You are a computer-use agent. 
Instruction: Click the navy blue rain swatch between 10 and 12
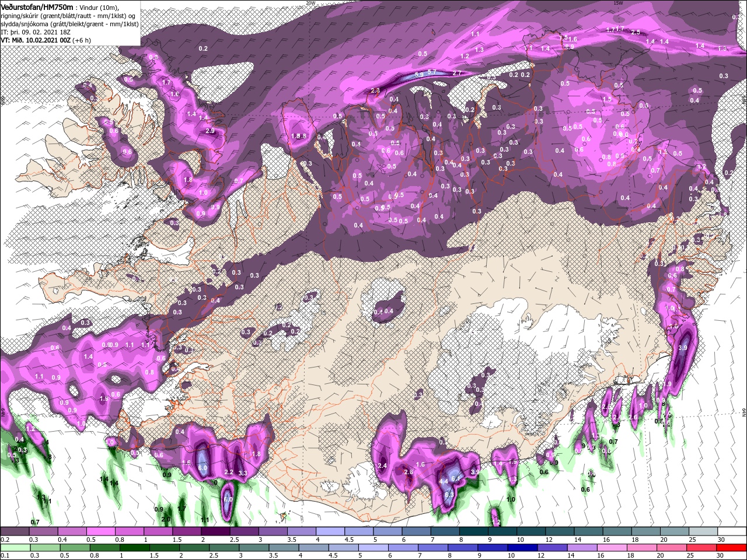(522, 547)
